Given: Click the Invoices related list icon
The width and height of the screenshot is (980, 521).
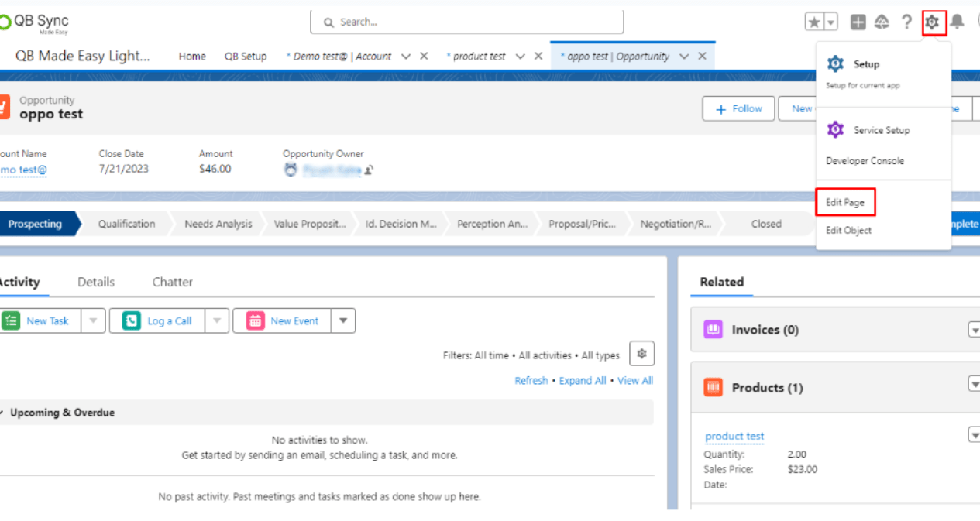Looking at the screenshot, I should (x=714, y=330).
